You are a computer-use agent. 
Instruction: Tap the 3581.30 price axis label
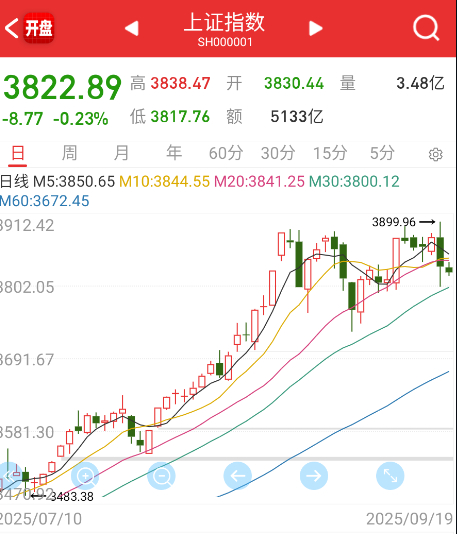(x=27, y=433)
